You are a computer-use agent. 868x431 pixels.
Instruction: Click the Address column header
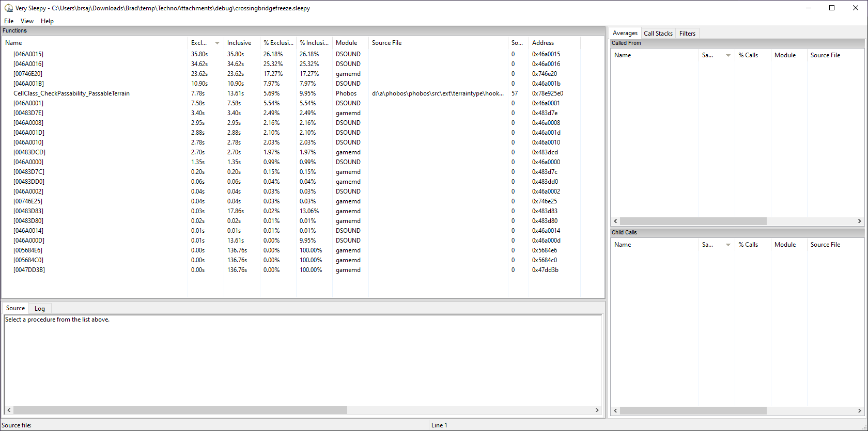[554, 43]
